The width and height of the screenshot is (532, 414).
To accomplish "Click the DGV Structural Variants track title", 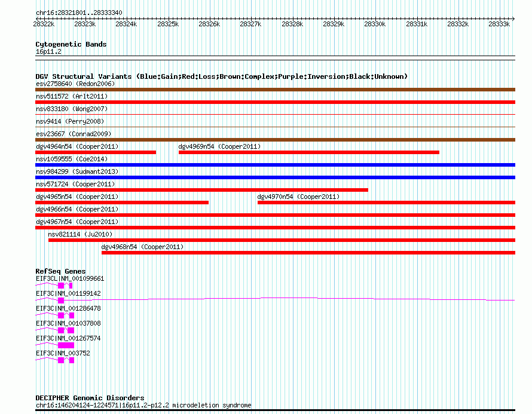I will [222, 76].
